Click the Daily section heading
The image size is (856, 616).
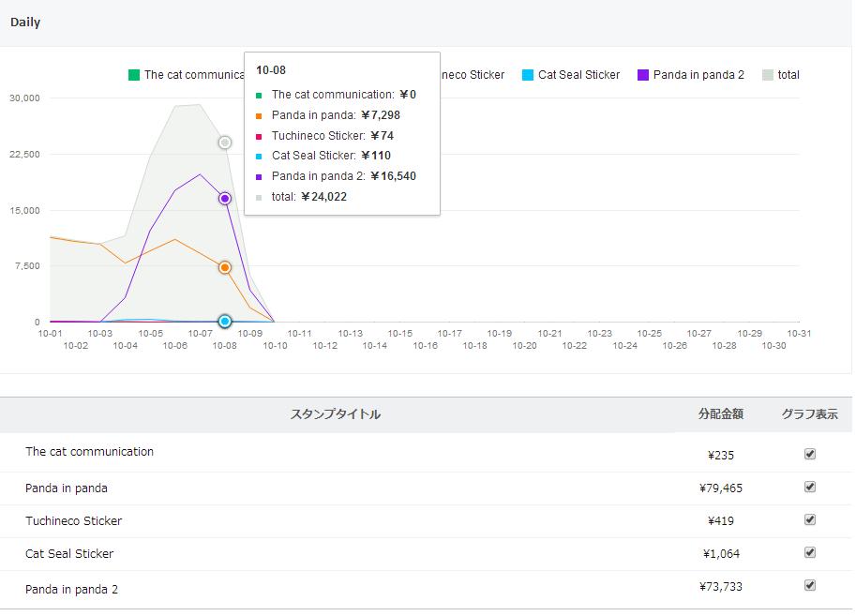click(25, 23)
